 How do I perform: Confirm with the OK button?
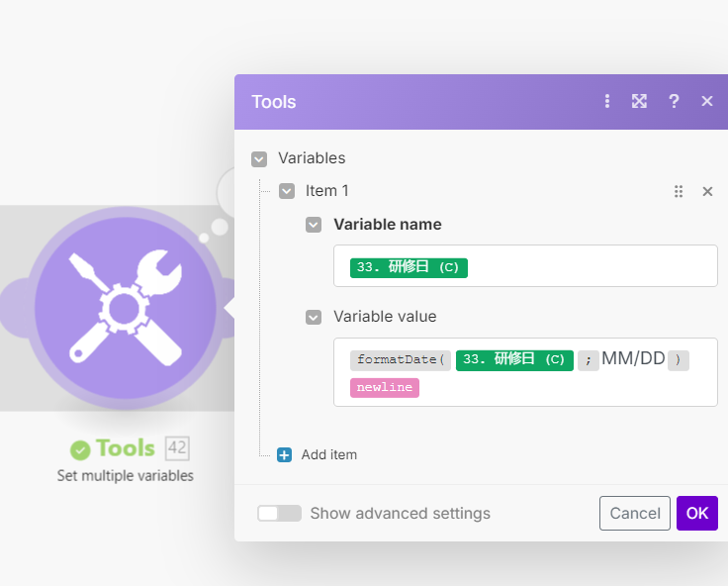point(697,513)
